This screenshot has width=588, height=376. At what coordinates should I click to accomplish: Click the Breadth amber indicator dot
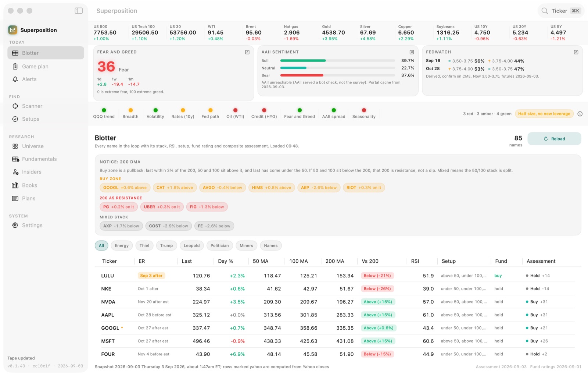tap(130, 110)
